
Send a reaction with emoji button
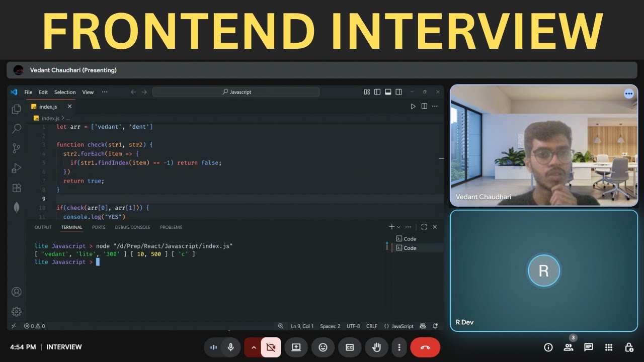[323, 347]
